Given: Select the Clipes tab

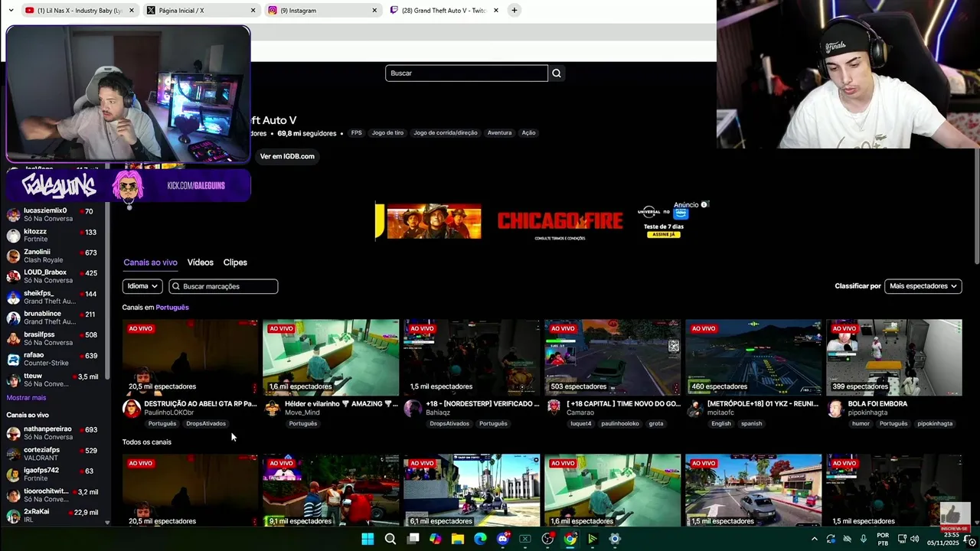Looking at the screenshot, I should 235,262.
